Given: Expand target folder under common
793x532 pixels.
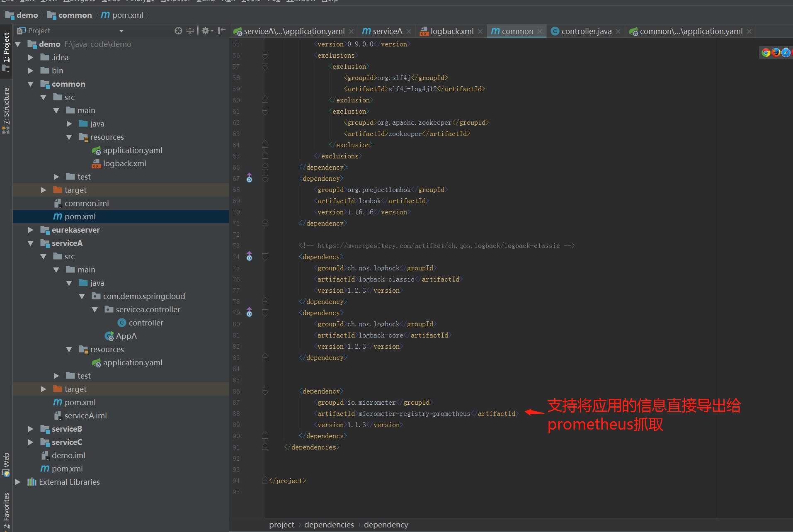Looking at the screenshot, I should 44,190.
